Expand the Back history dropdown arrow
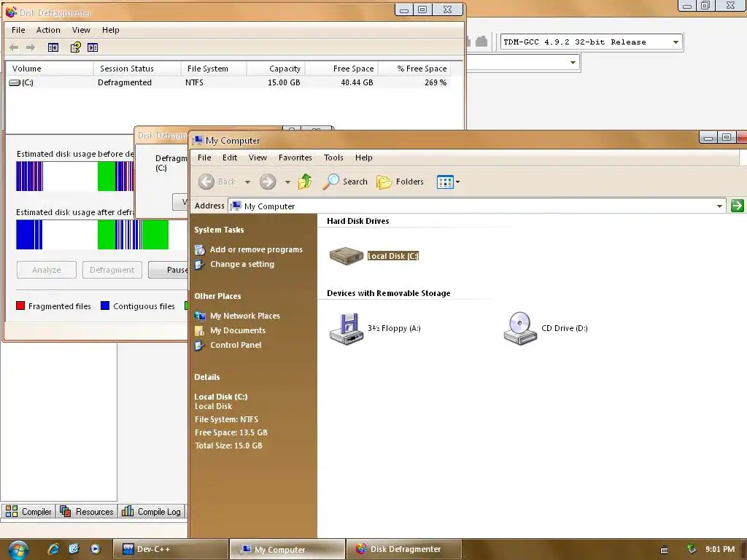Image resolution: width=747 pixels, height=560 pixels. tap(247, 182)
